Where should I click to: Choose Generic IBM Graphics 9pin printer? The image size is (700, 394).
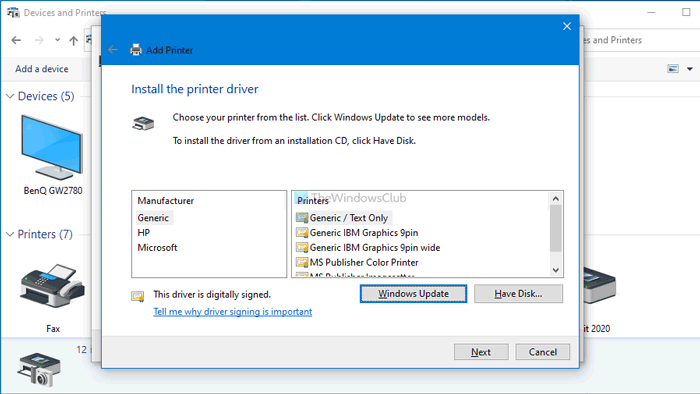point(364,232)
